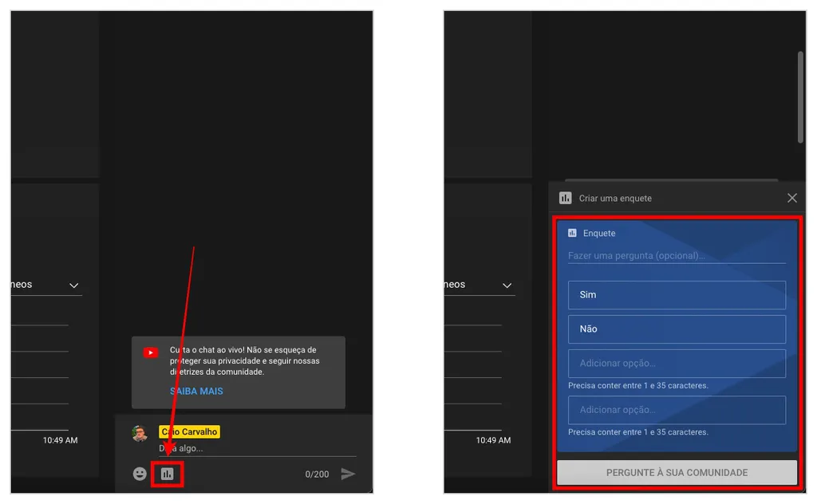Screen dimensions: 817x504
Task: Click second Precisa conter entre 1 e 35 hint
Action: click(x=638, y=431)
